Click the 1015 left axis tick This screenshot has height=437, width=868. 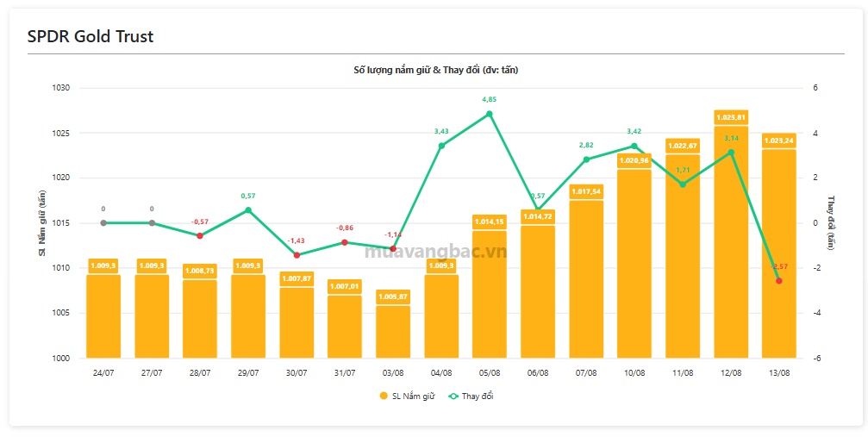(x=61, y=223)
